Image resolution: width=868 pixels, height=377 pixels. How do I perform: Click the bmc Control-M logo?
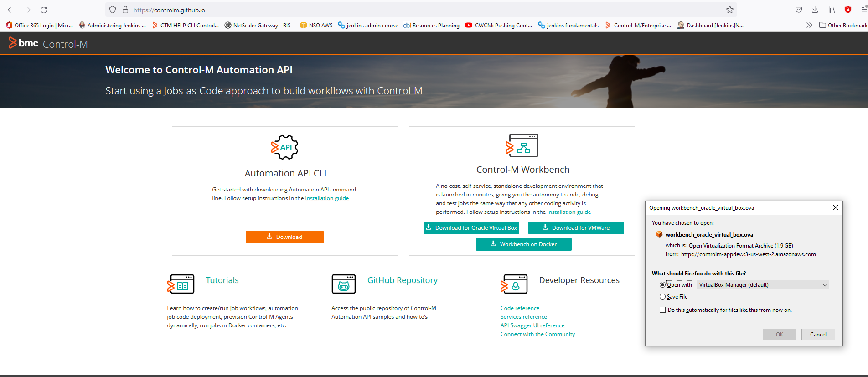(x=48, y=43)
